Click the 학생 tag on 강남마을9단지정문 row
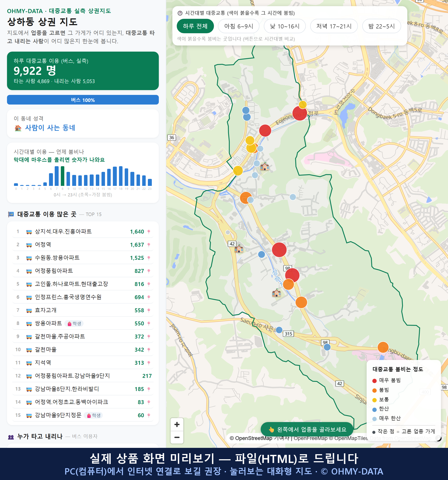This screenshot has width=448, height=480. click(93, 415)
